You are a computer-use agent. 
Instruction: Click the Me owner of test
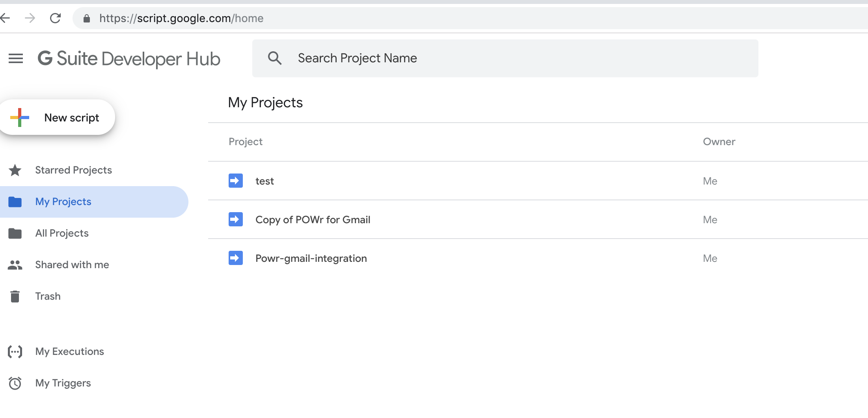coord(710,181)
